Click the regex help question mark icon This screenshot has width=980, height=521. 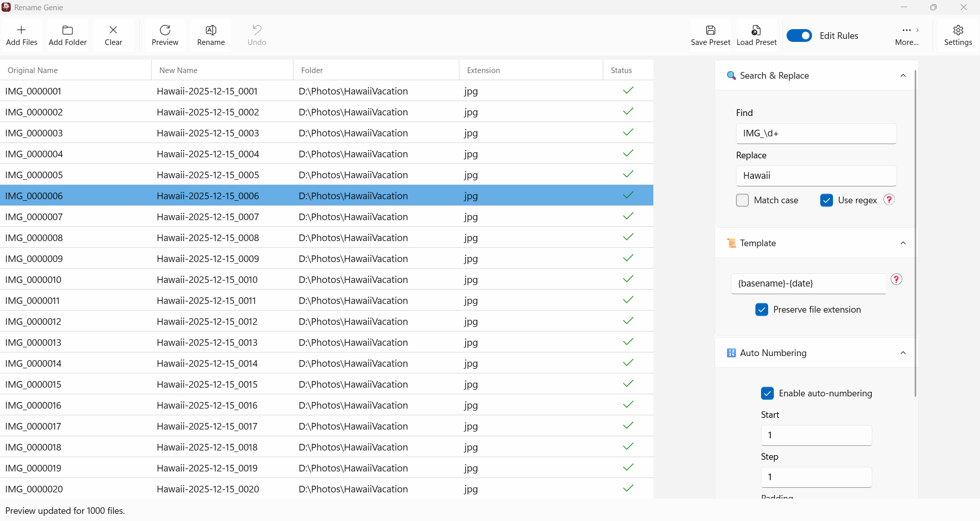889,200
